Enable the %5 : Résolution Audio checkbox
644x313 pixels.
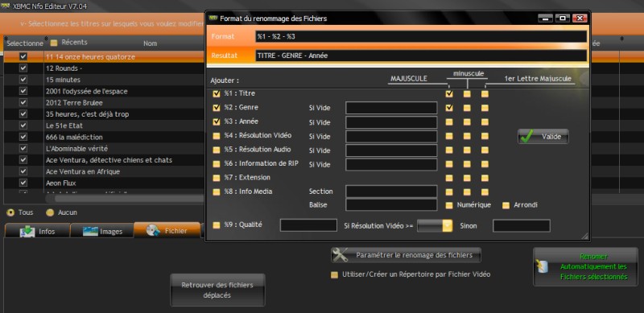point(216,150)
